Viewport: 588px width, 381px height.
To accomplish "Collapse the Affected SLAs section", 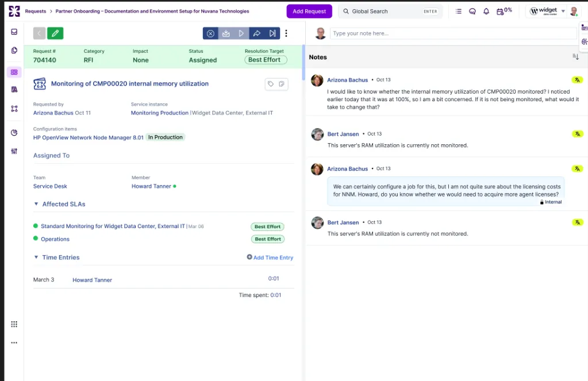I will (36, 204).
